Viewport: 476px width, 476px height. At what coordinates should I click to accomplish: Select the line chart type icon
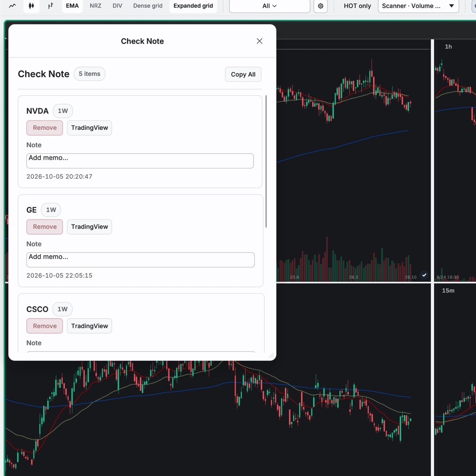[x=12, y=6]
